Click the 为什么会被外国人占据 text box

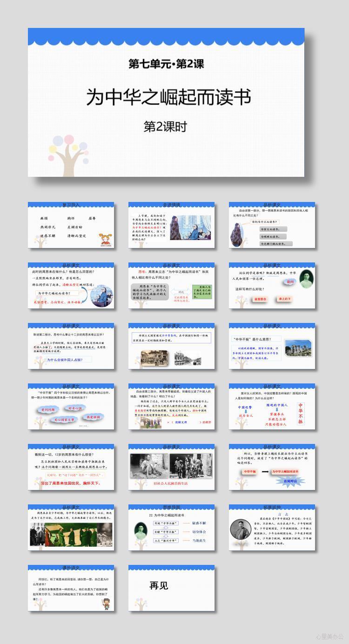click(x=69, y=359)
